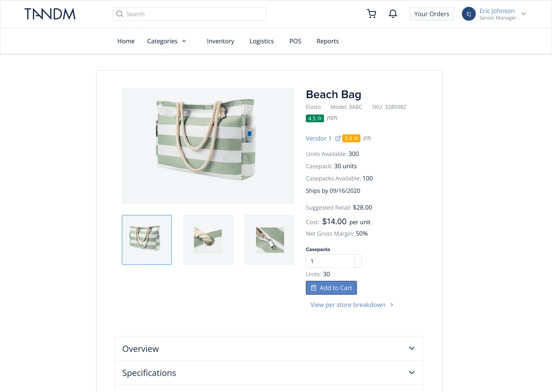552x392 pixels.
Task: Click the Search input field
Action: pos(189,14)
